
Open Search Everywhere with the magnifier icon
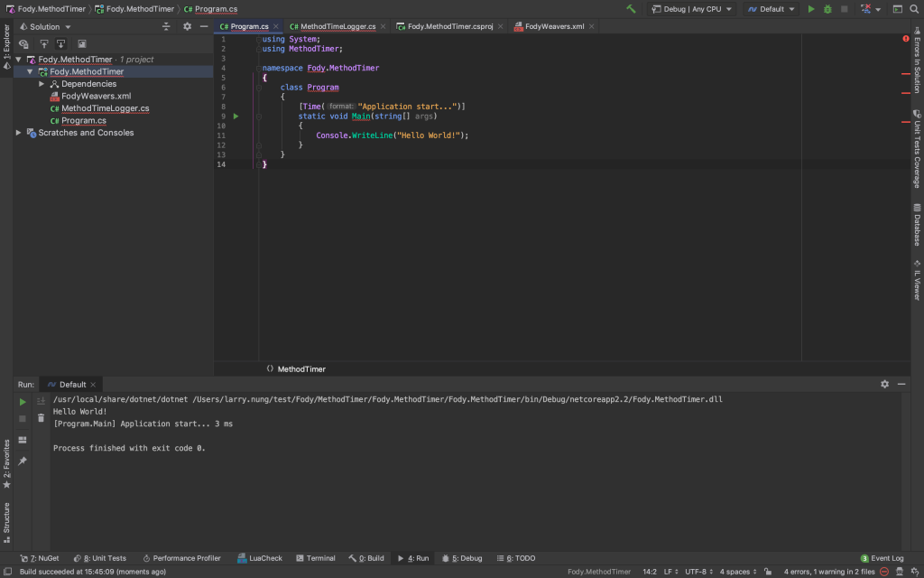pos(914,9)
